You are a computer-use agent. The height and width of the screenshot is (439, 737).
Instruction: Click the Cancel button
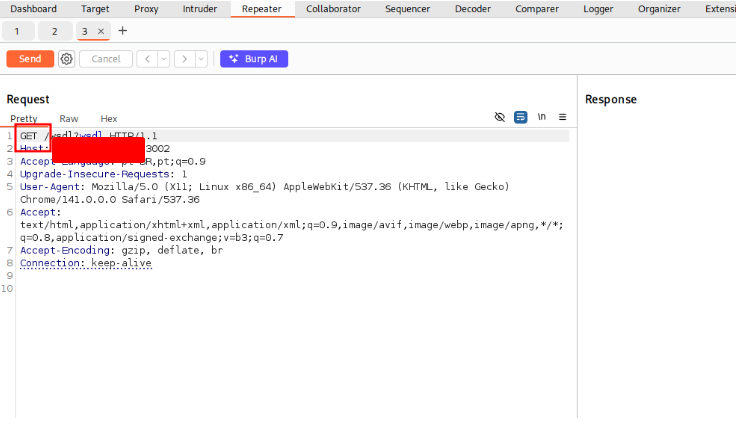click(x=106, y=59)
